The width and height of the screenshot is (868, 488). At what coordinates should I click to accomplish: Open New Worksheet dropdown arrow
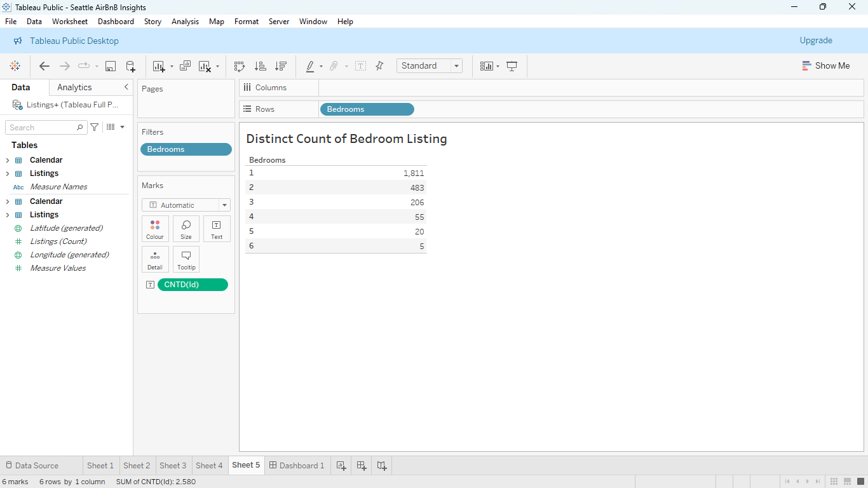(172, 66)
